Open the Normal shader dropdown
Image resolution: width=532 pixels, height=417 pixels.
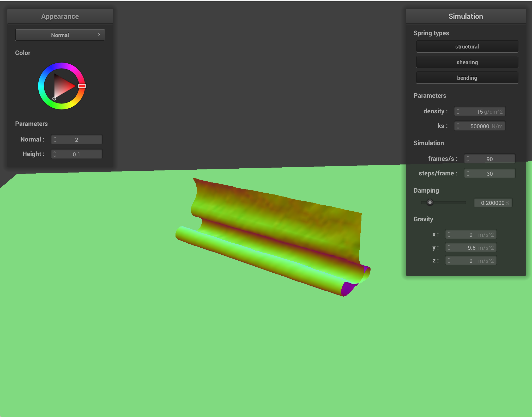click(x=60, y=35)
